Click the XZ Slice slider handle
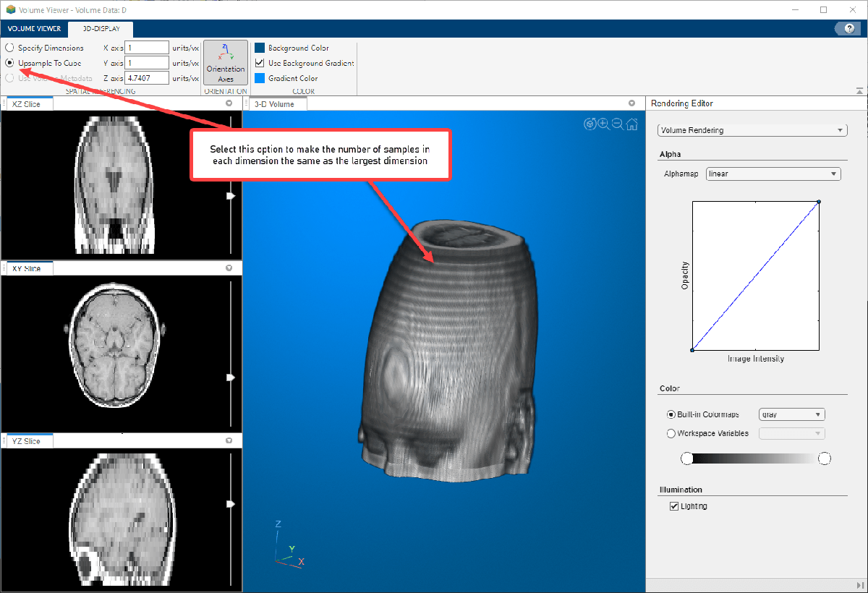Image resolution: width=868 pixels, height=593 pixels. [x=231, y=196]
